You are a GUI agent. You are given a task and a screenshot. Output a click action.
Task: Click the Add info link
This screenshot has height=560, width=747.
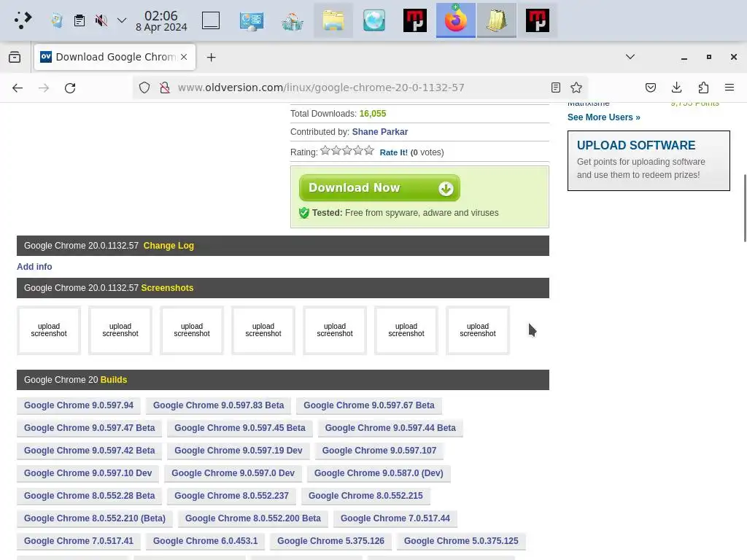[34, 267]
